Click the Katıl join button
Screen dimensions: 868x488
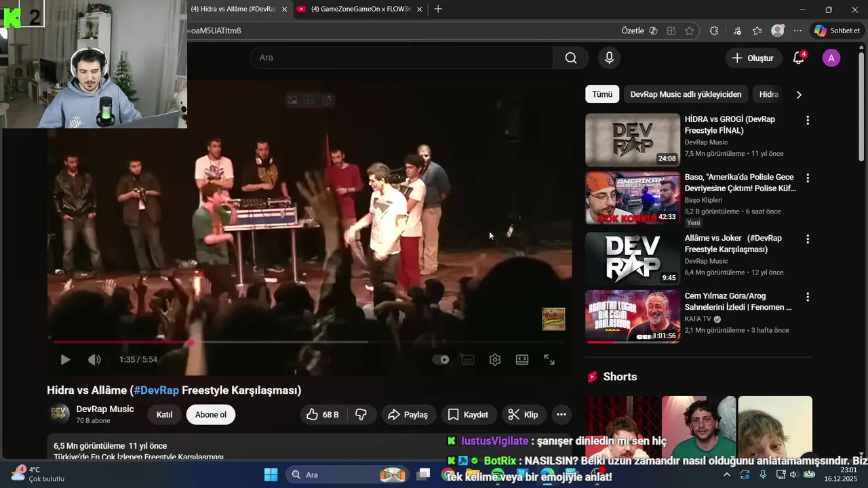164,415
